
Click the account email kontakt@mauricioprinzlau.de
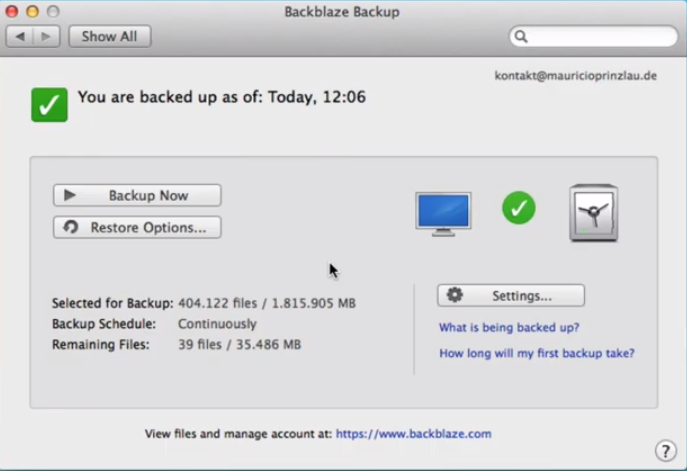coord(576,76)
